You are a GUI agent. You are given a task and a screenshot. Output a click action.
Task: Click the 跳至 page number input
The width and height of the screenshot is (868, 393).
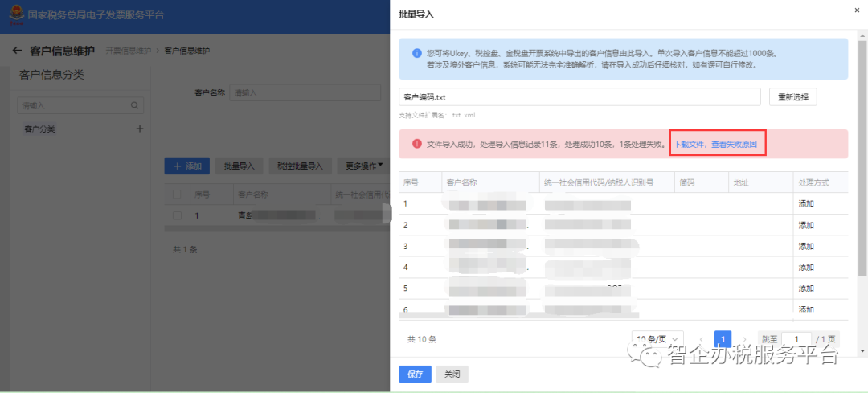pyautogui.click(x=796, y=339)
